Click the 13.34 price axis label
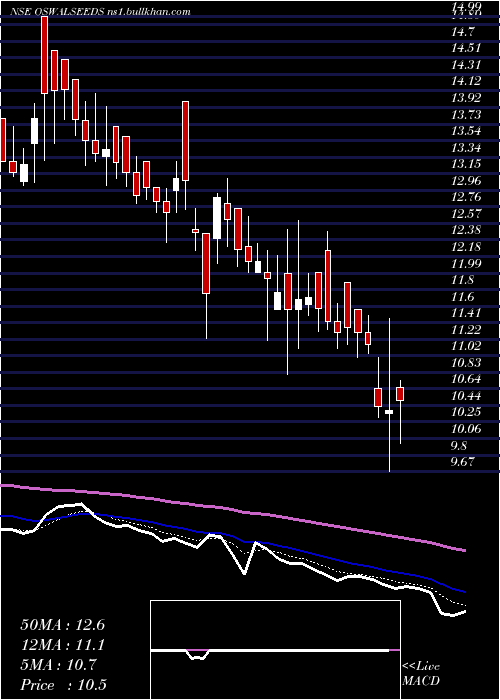This screenshot has height=700, width=500. (465, 148)
